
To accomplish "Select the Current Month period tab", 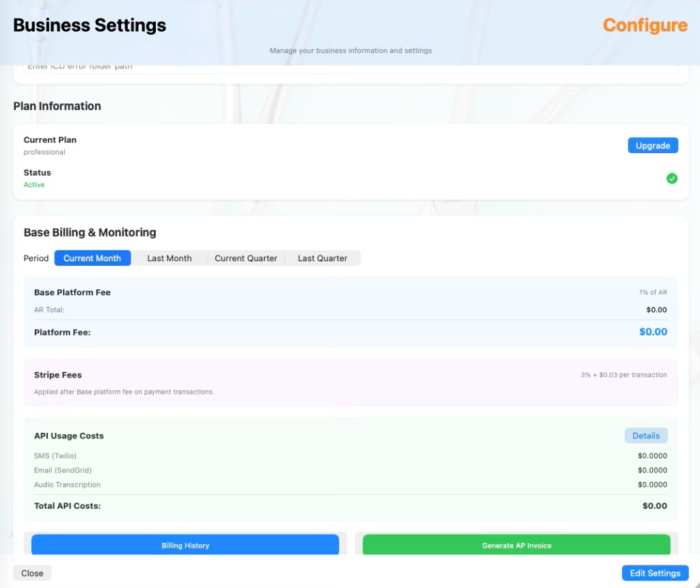I will coord(92,258).
